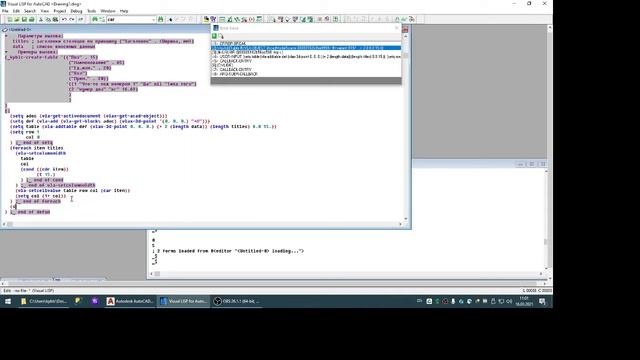Click the editor's horizontal scrollbar right arrow
Image resolution: width=640 pixels, height=360 pixels.
pos(400,224)
